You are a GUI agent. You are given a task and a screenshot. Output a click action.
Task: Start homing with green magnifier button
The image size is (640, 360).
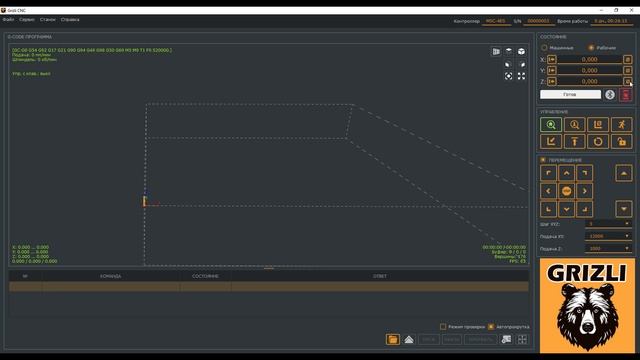click(x=551, y=124)
